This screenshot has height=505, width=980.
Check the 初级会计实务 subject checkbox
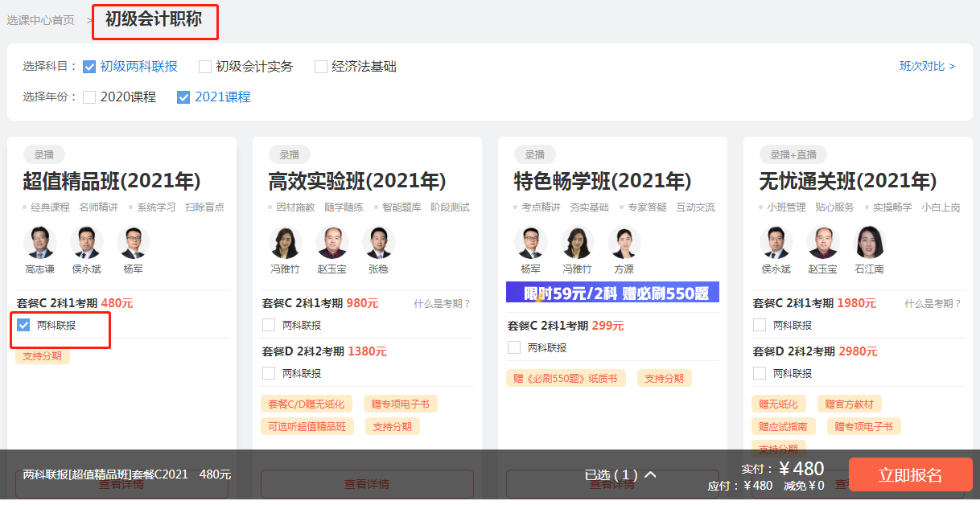pos(205,67)
